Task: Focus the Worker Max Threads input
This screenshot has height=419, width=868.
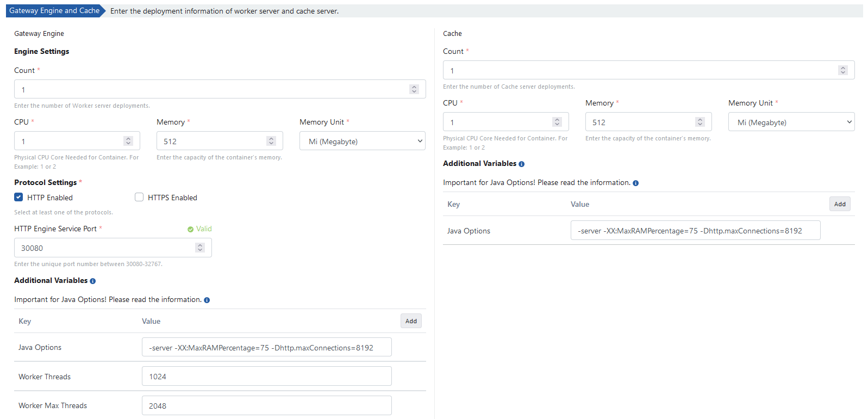Action: (266, 406)
